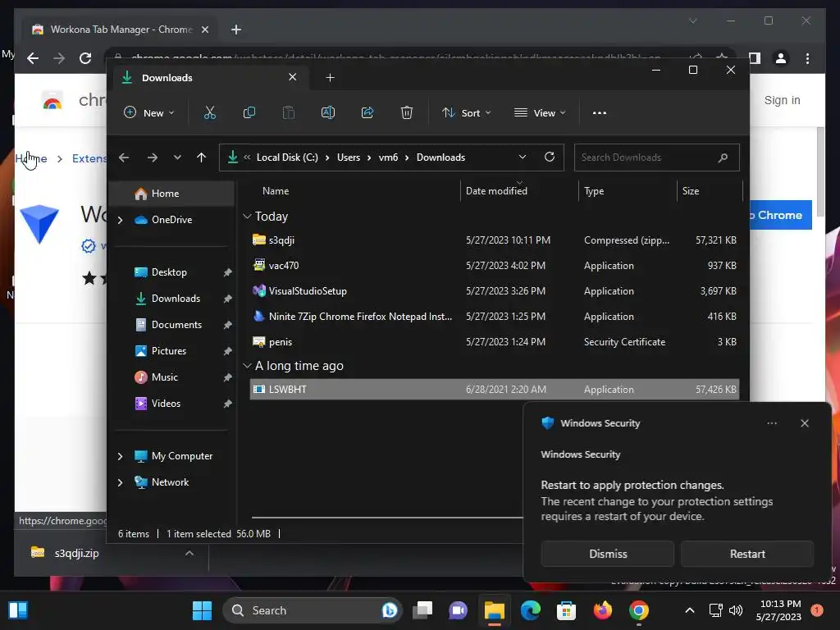840x630 pixels.
Task: Click the Delete trash can icon
Action: pos(407,113)
